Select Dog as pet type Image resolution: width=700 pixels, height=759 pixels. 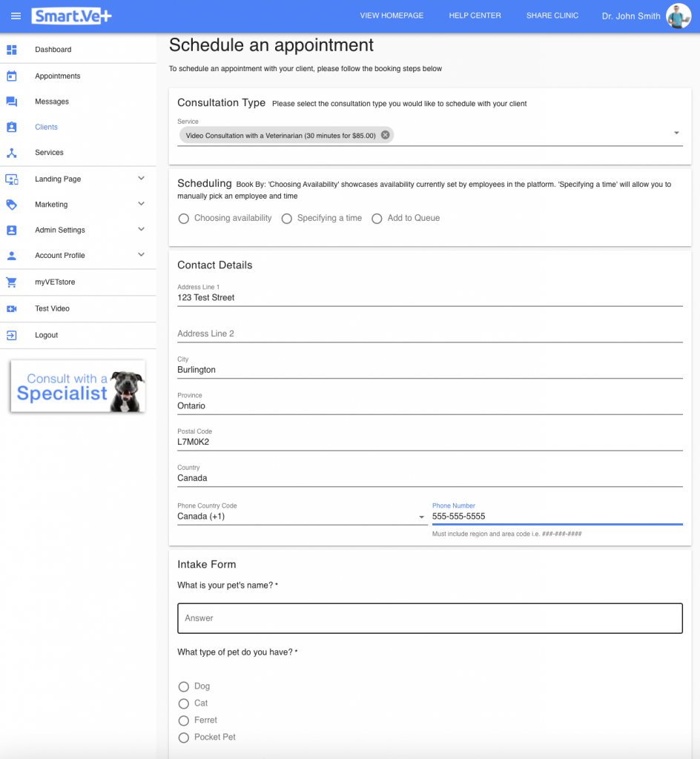pos(183,686)
